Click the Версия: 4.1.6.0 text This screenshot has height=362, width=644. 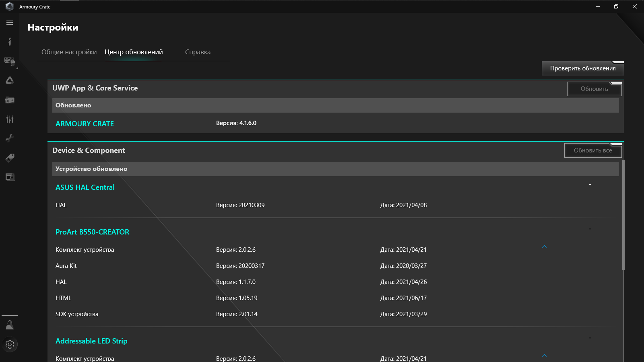click(x=236, y=123)
